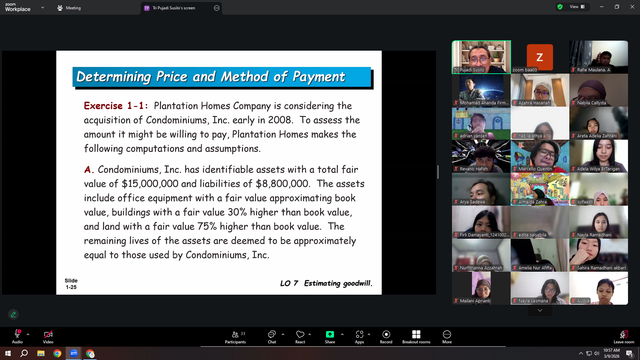Unmute microphone with the Audio button
Viewport: 640px width, 360px height.
tap(17, 337)
